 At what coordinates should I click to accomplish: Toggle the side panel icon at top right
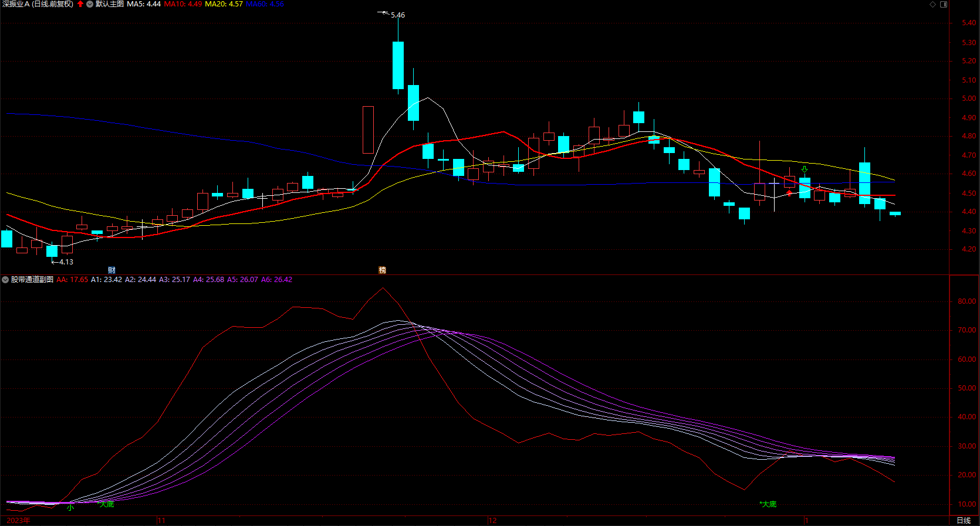(x=944, y=4)
